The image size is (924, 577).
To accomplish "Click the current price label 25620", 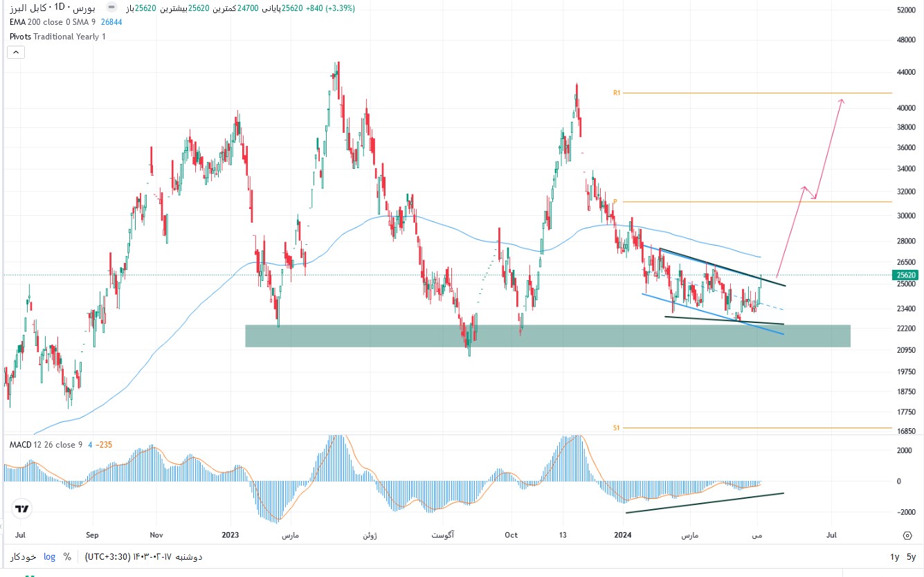I will click(907, 275).
